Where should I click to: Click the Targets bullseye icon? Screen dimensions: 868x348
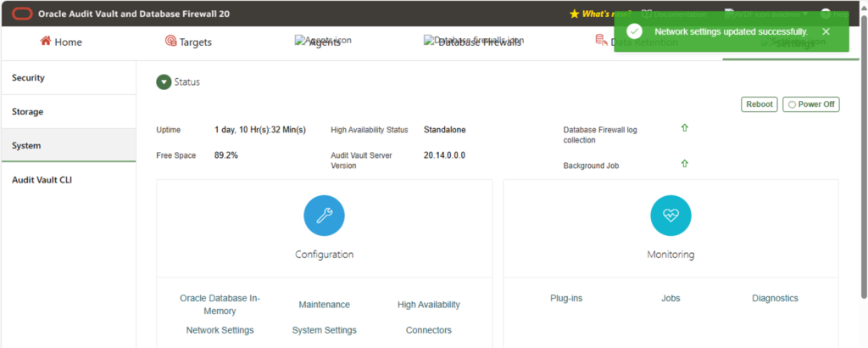click(171, 41)
